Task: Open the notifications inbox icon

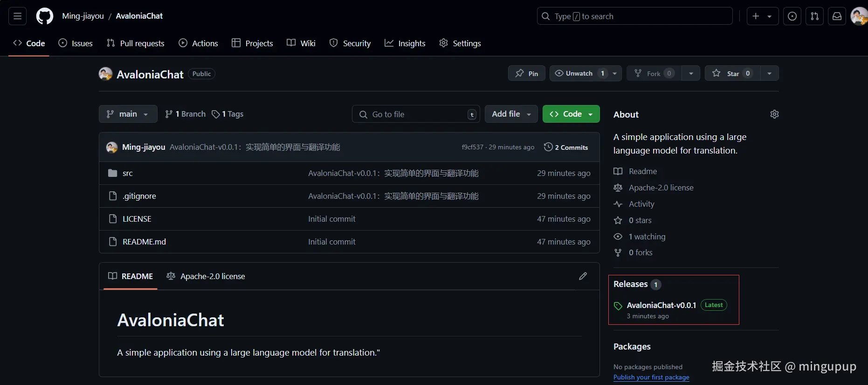Action: [837, 16]
